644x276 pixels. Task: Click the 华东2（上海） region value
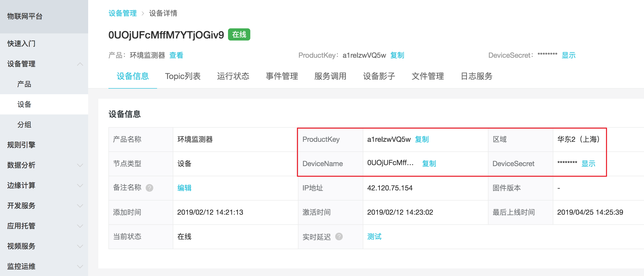(579, 139)
